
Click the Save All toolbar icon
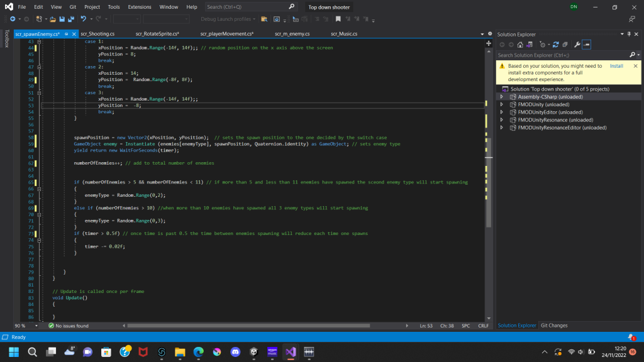(x=72, y=19)
